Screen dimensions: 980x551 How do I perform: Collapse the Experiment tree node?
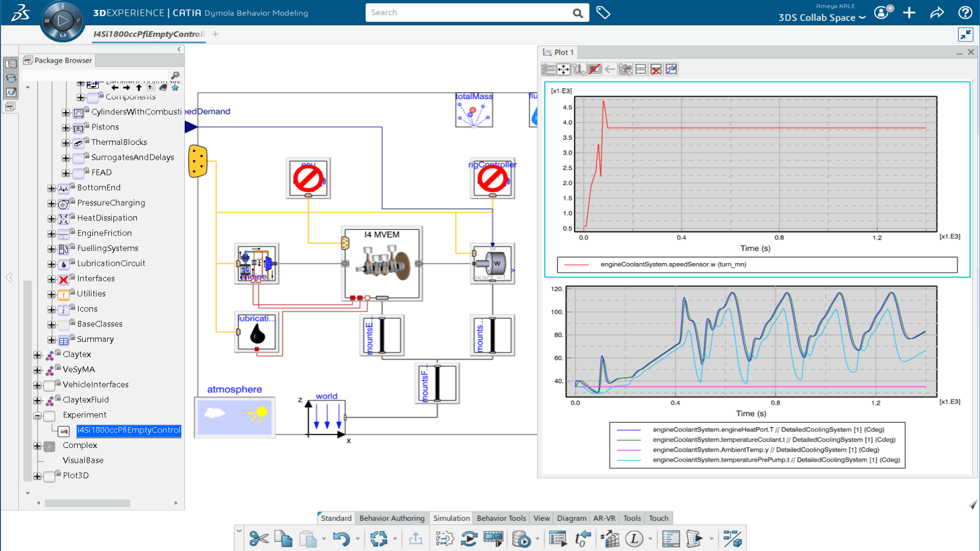tap(37, 416)
